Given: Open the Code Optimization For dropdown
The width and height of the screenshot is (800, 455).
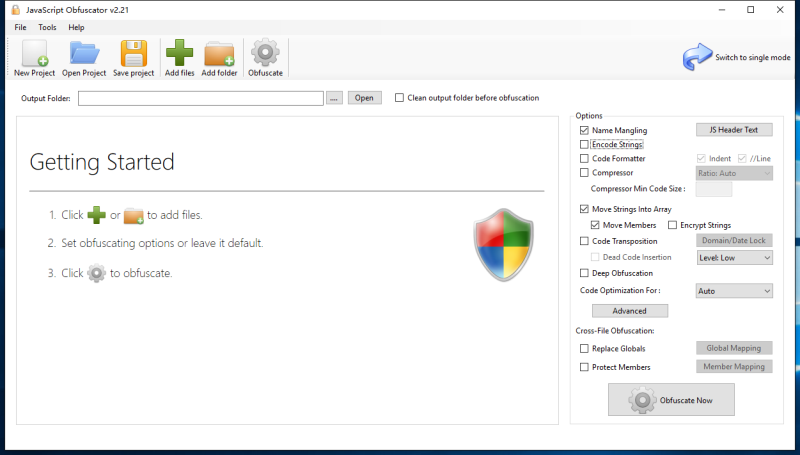Looking at the screenshot, I should pos(734,291).
